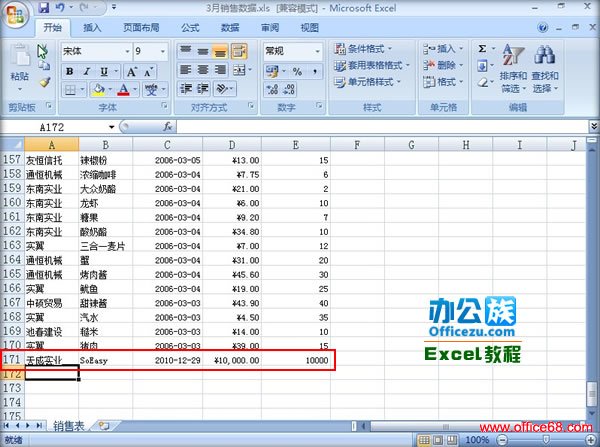The width and height of the screenshot is (600, 447).
Task: Open the 页面布局 ribbon tab
Action: 141,28
